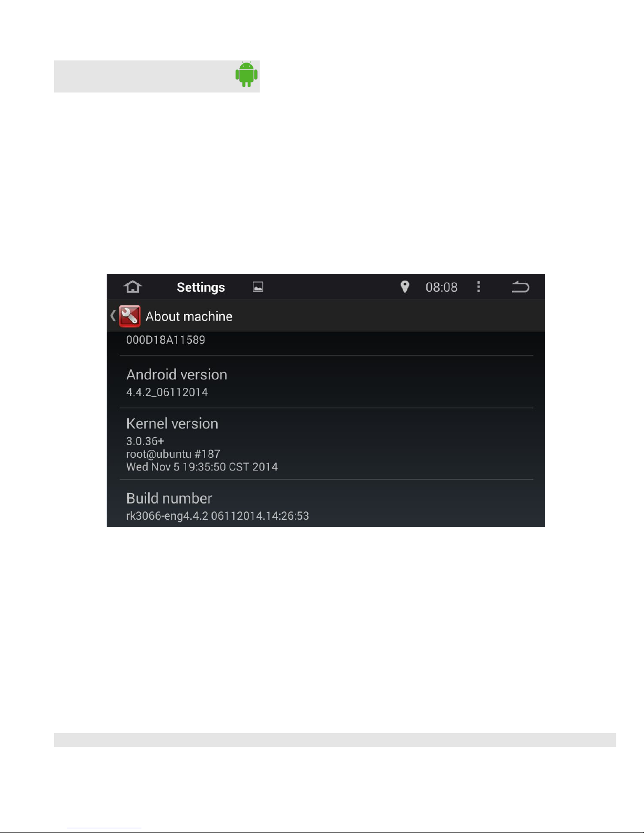The image size is (644, 833).
Task: Click the root@ubuntu #187 kernel line
Action: pos(173,454)
